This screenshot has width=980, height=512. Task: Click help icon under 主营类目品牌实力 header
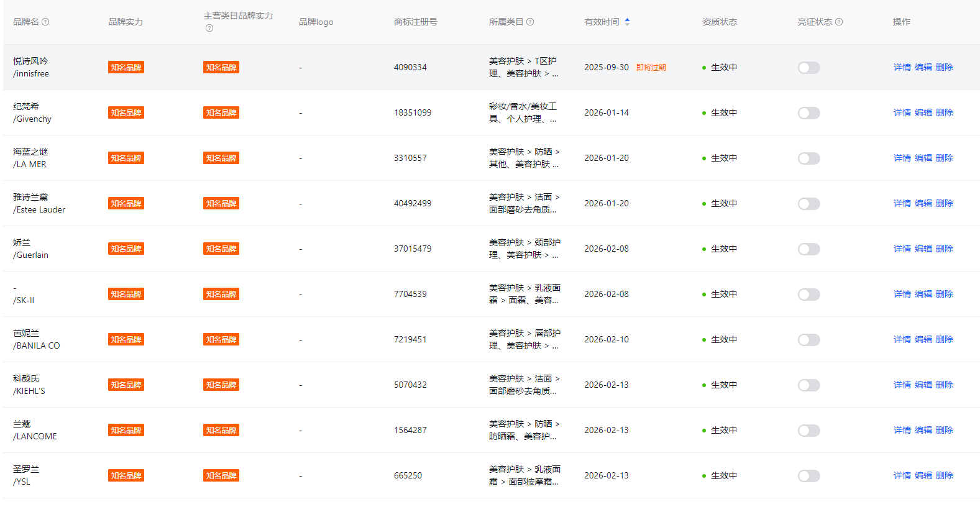[x=209, y=28]
